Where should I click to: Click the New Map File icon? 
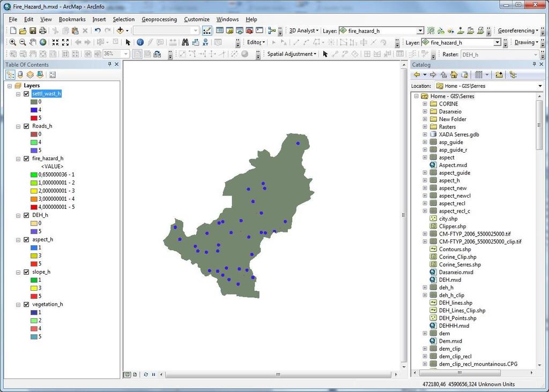[13, 31]
